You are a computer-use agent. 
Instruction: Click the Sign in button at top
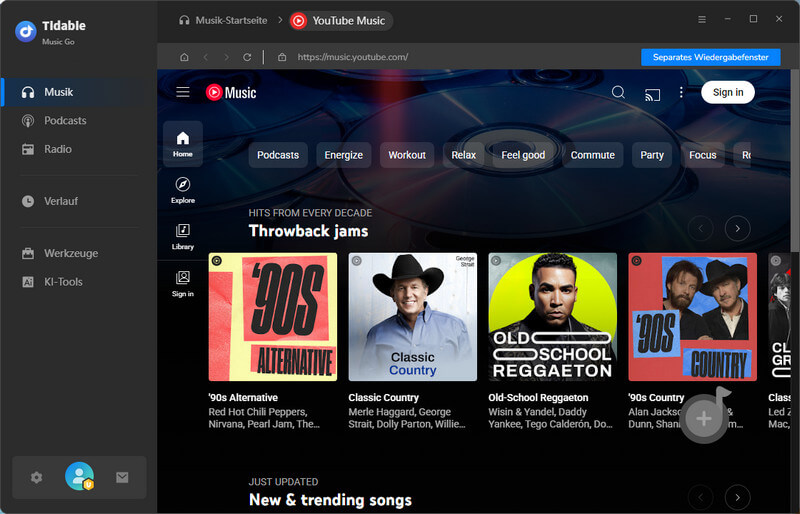pos(728,92)
